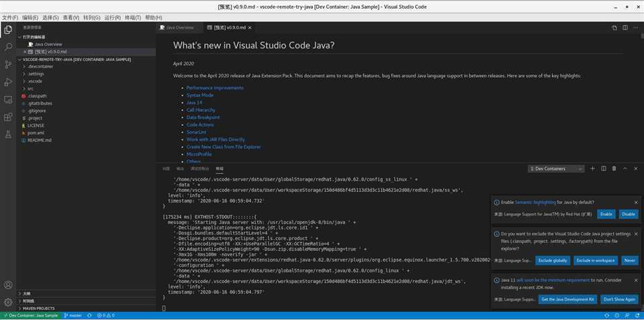Viewport: 644px width, 320px height.
Task: Open pom.xml in file explorer
Action: tap(86, 133)
